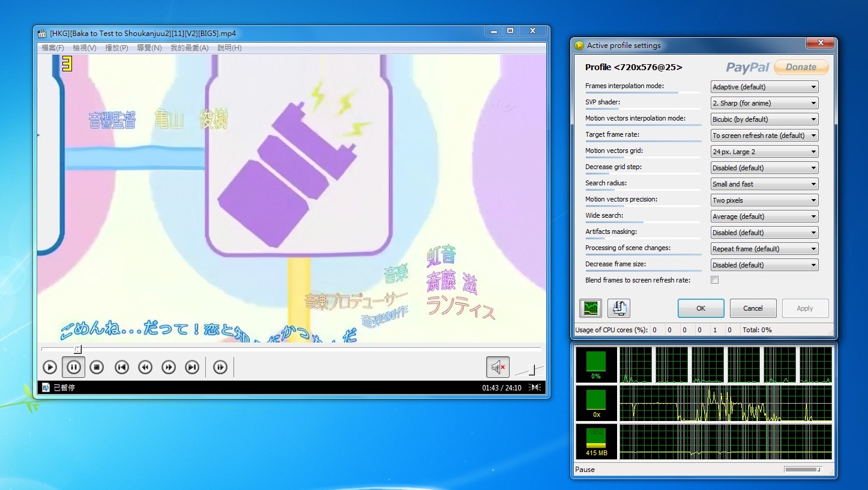Click the player's title bar clapperboard icon
The image size is (868, 490).
[43, 33]
